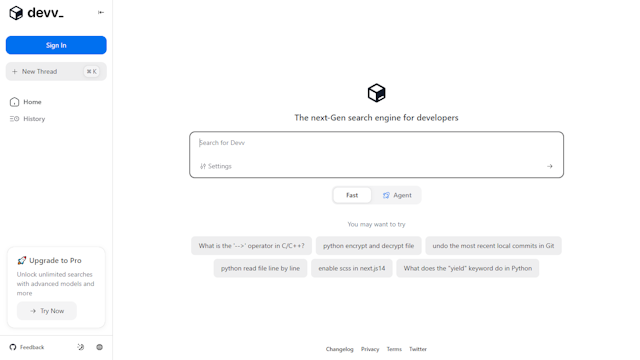
Task: Choose suggestion enable scss in next.js14
Action: 351,268
